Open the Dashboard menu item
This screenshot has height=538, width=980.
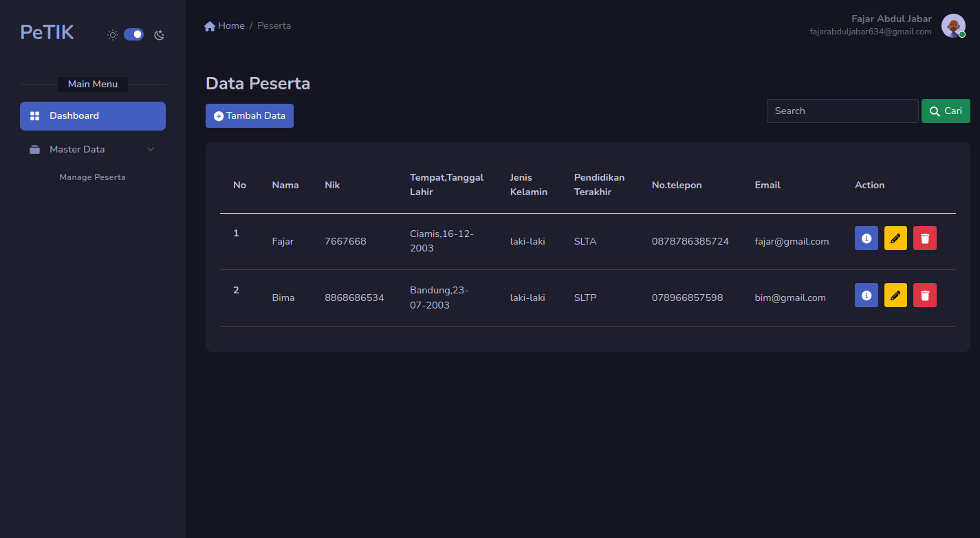pyautogui.click(x=93, y=116)
